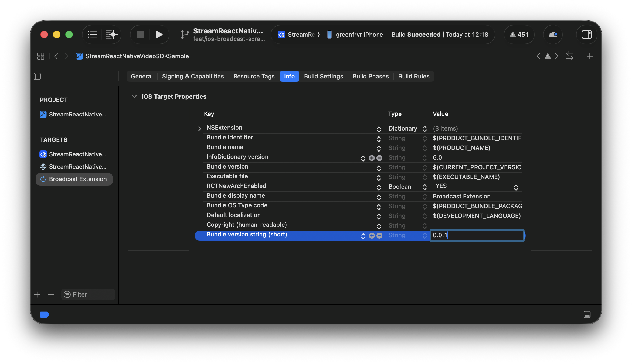Click the 0.0.1 value text field
The width and height of the screenshot is (632, 364).
tap(477, 235)
